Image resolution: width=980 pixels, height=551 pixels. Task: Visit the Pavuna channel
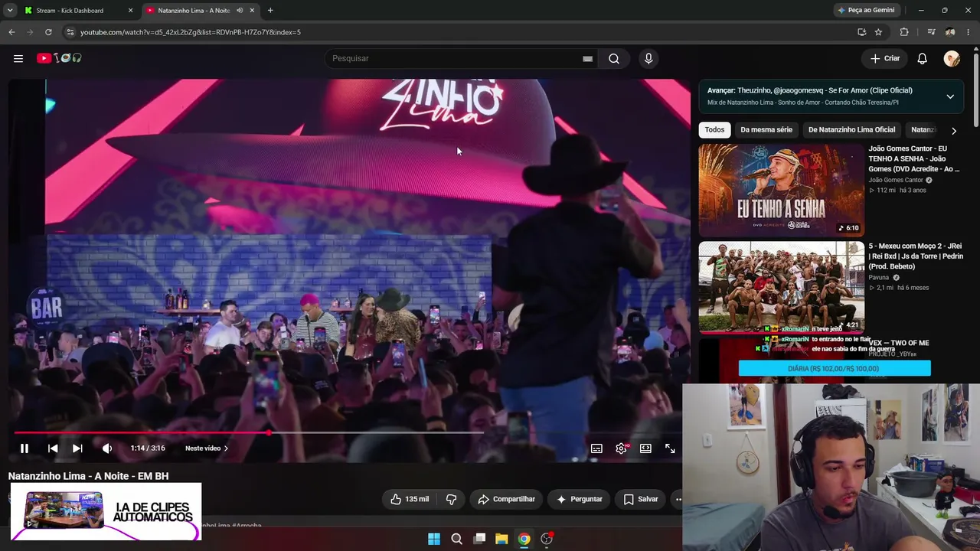879,277
